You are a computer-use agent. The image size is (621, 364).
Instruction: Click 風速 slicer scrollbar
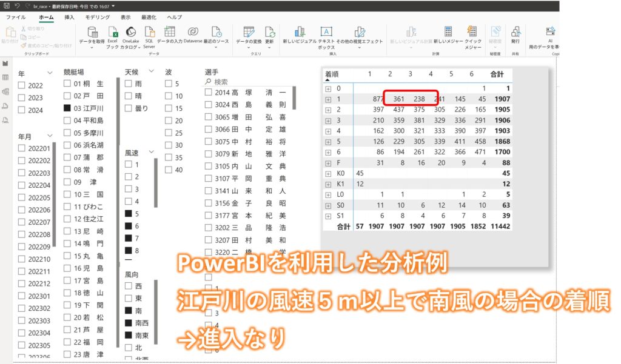pyautogui.click(x=156, y=183)
